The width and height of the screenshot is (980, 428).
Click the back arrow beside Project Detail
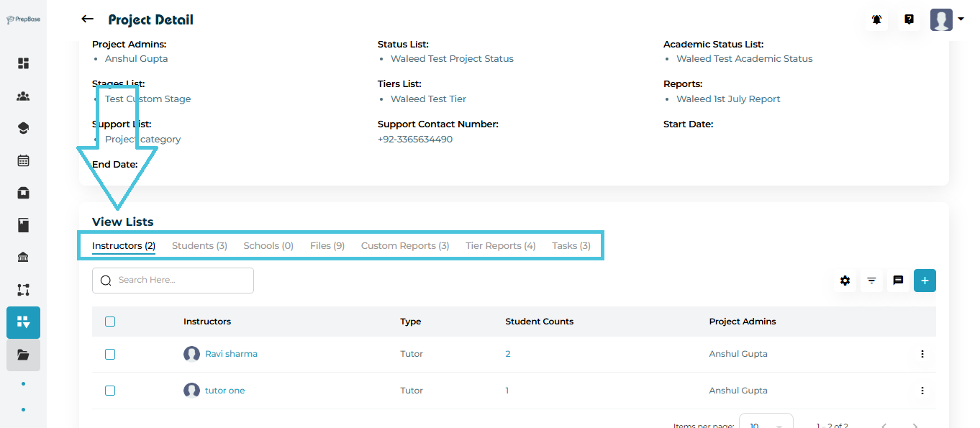(88, 19)
